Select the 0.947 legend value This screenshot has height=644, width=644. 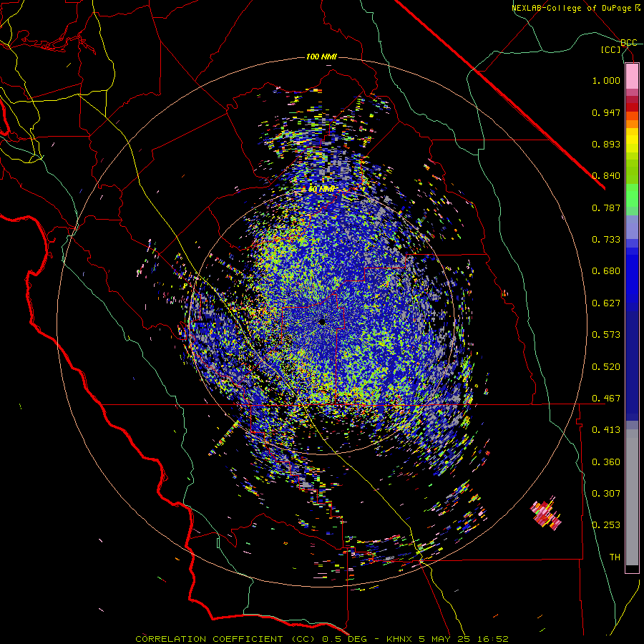(606, 112)
